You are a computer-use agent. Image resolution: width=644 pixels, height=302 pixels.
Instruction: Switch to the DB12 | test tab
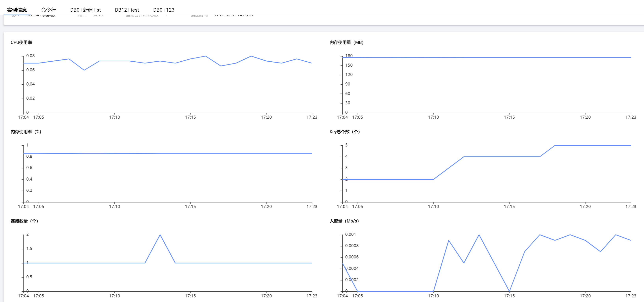[x=127, y=10]
